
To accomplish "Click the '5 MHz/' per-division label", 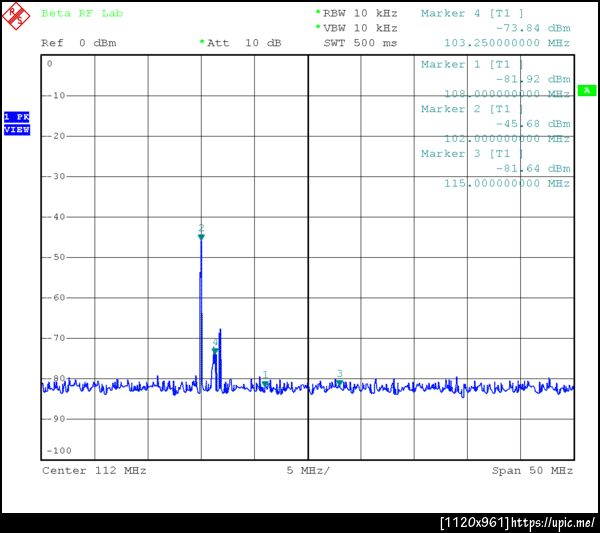I will point(308,471).
